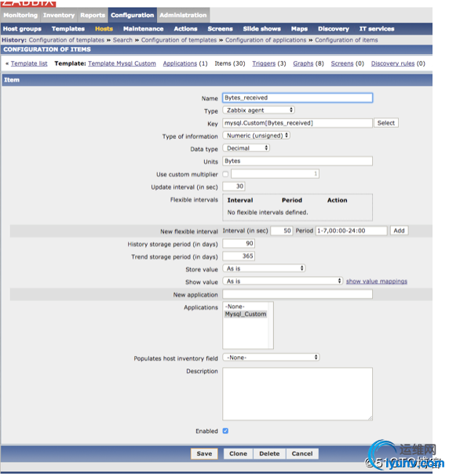Screen dimensions: 449x476
Task: Click the Hosts submenu item
Action: point(104,29)
